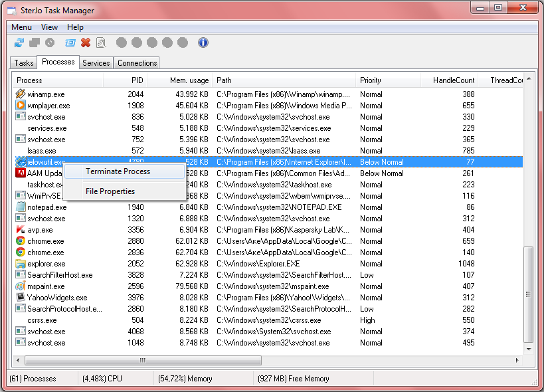Click the ielowutil.exe Internet Explorer icon
The width and height of the screenshot is (544, 392).
[21, 161]
